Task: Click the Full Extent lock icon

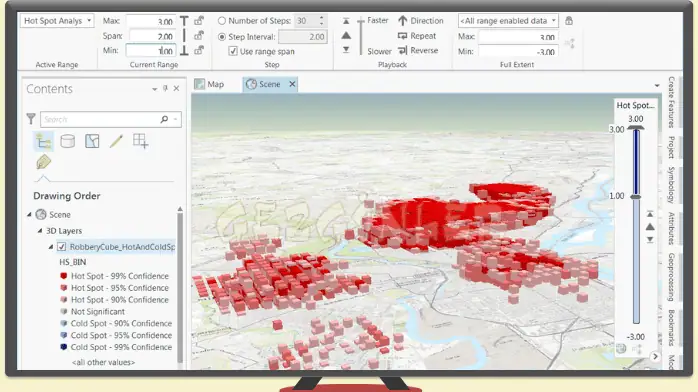Action: point(569,20)
